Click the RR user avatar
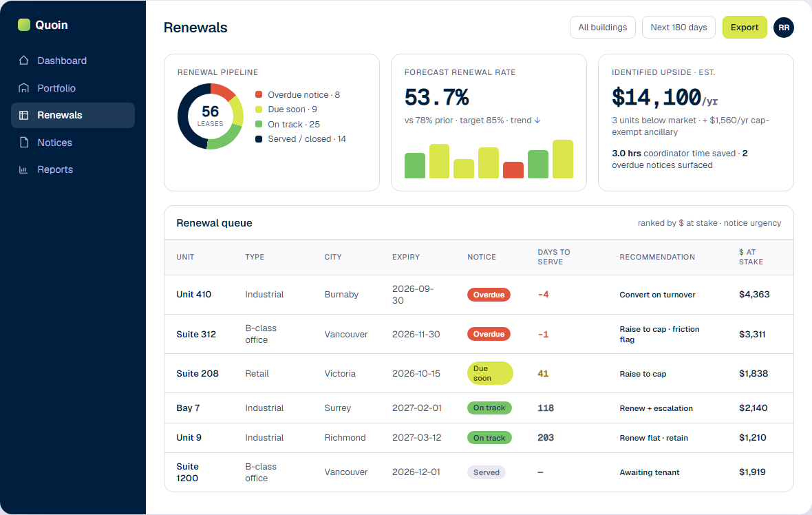 point(784,28)
